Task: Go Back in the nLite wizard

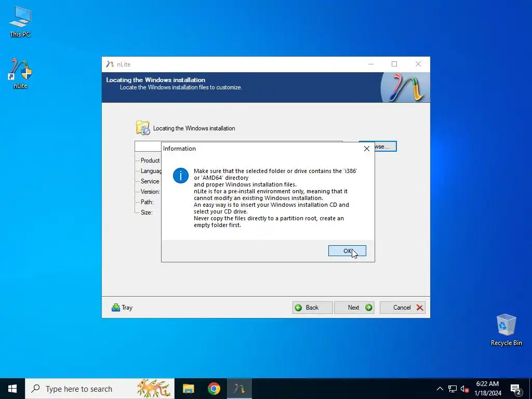Action: [x=312, y=308]
